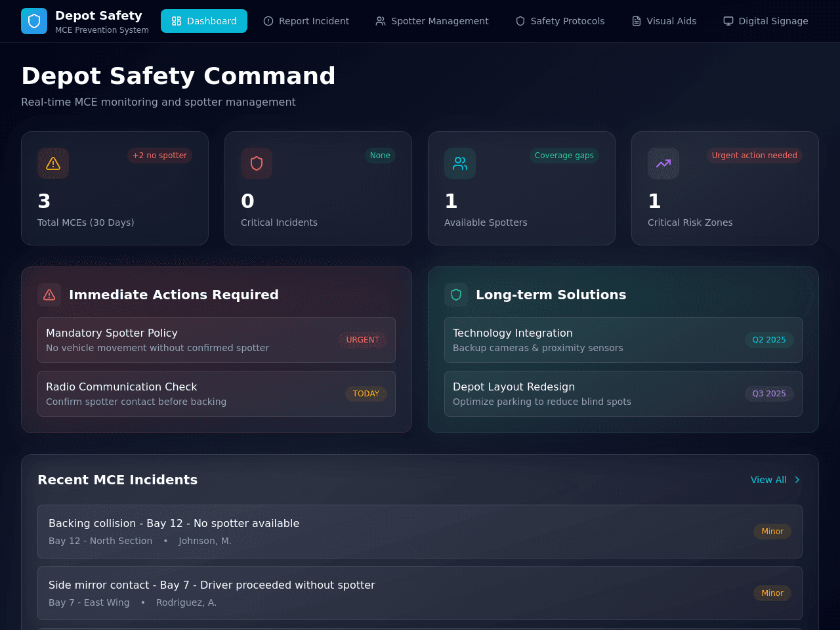Click the MCE Prevention System subtitle

102,30
